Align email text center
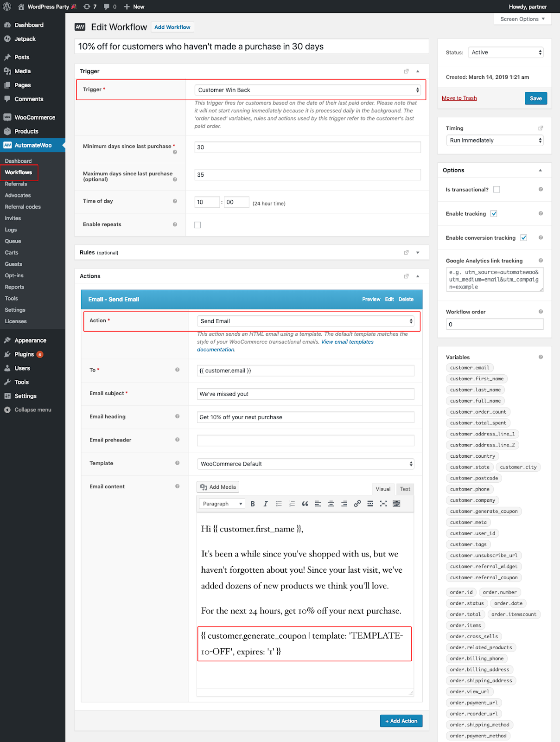The height and width of the screenshot is (742, 560). (331, 504)
